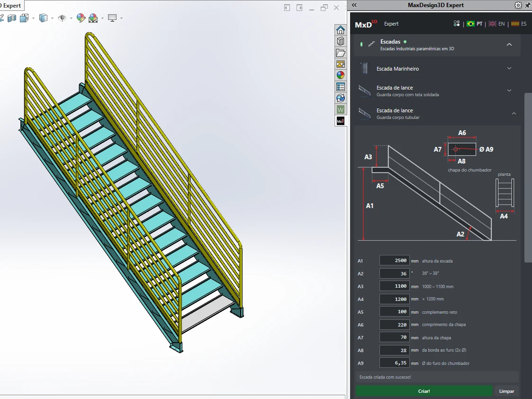Pin the MaxDesign3D Expert pane
Viewport: 532px width, 399px height.
(528, 5)
